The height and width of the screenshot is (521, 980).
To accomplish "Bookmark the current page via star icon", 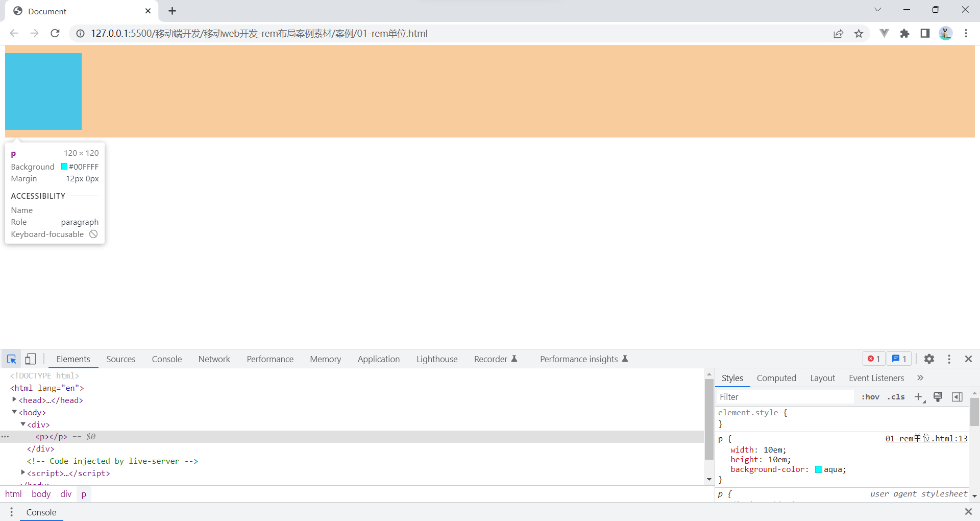I will point(859,33).
